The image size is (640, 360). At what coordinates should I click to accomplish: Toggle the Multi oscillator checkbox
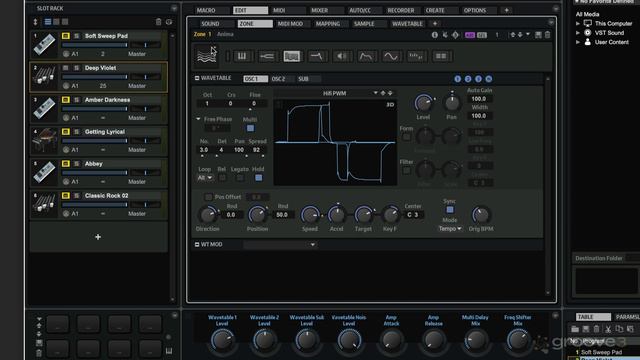pyautogui.click(x=250, y=128)
